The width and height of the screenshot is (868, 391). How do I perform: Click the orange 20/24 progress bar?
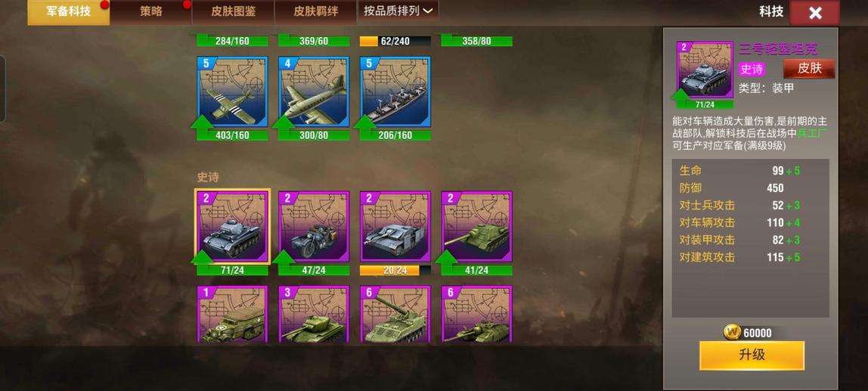click(395, 270)
